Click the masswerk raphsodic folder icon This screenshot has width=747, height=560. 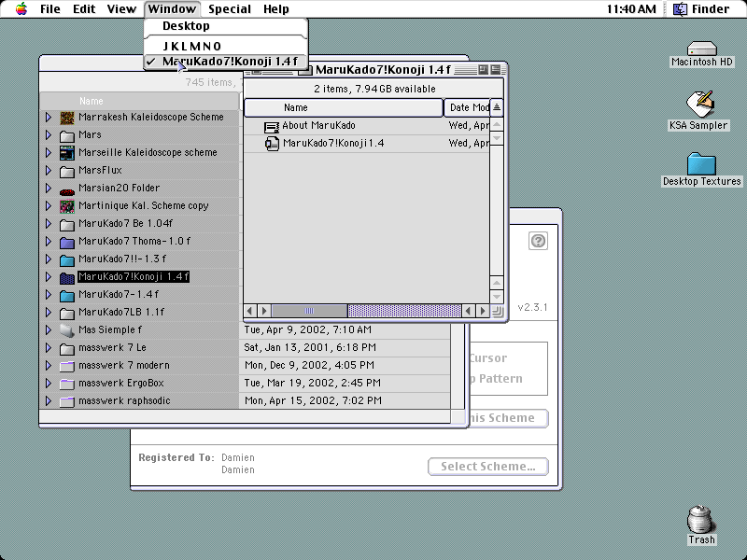(67, 401)
